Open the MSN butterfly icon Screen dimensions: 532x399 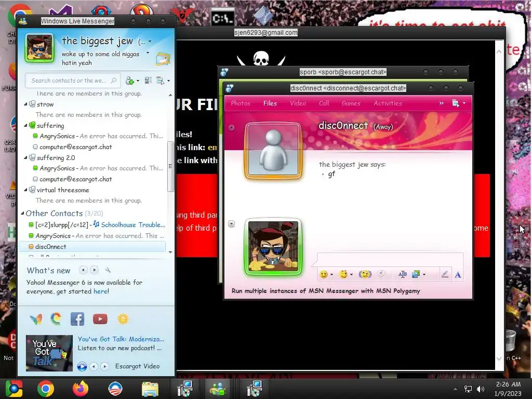pos(36,319)
